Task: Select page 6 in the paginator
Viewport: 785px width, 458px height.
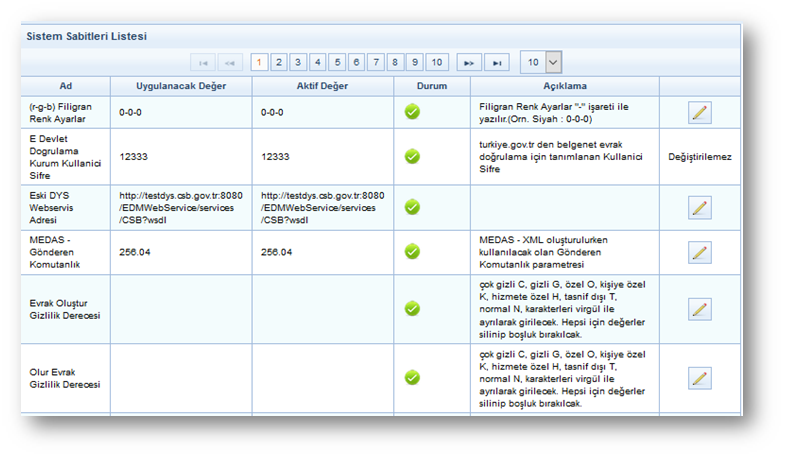Action: (356, 63)
